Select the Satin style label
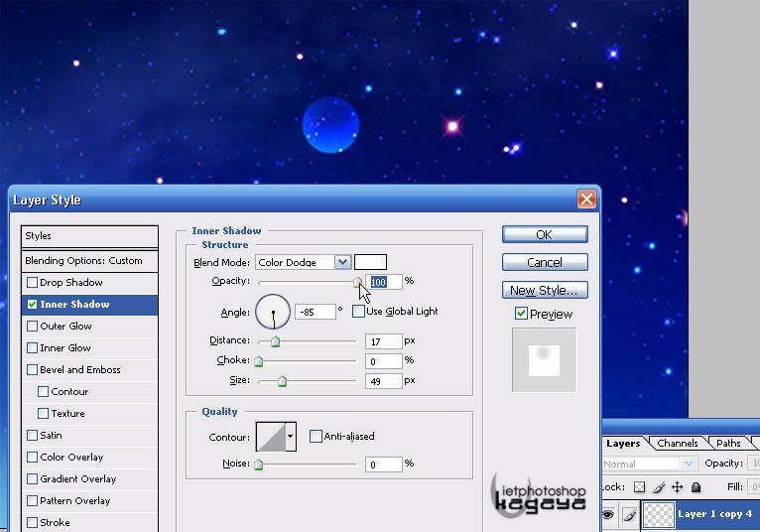The height and width of the screenshot is (532, 760). (51, 435)
